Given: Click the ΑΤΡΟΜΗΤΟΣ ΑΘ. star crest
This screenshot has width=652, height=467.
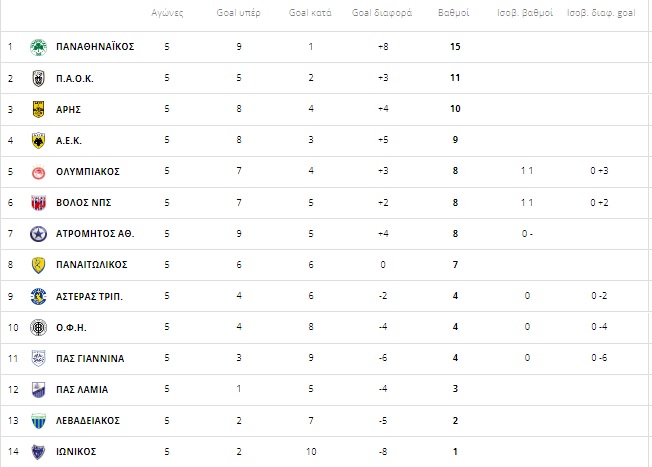Looking at the screenshot, I should [39, 234].
